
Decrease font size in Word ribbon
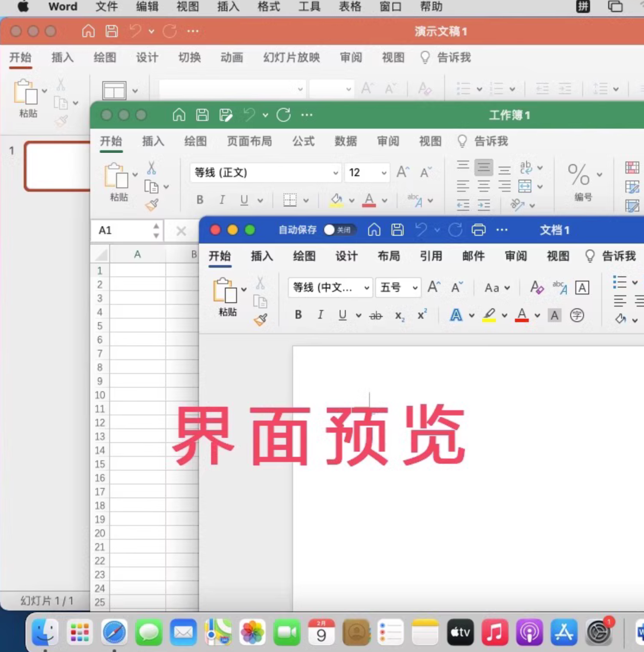click(x=457, y=287)
